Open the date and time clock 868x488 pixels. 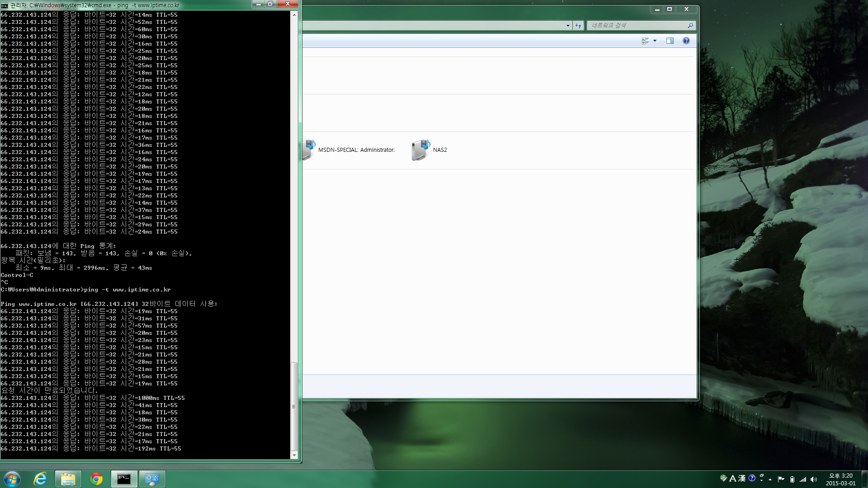point(840,479)
